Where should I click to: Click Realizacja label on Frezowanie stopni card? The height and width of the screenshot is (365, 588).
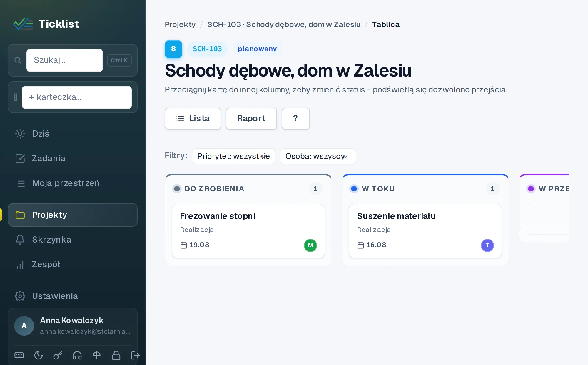tap(197, 230)
